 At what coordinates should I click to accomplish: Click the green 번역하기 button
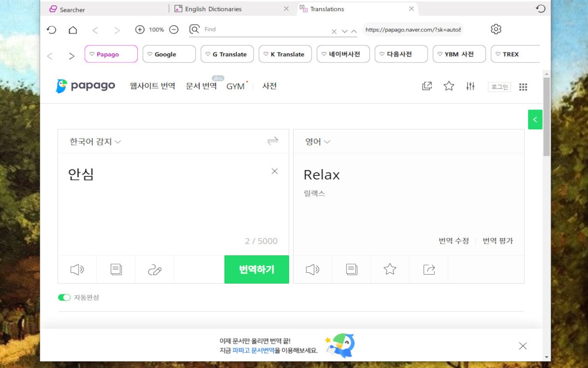coord(257,270)
